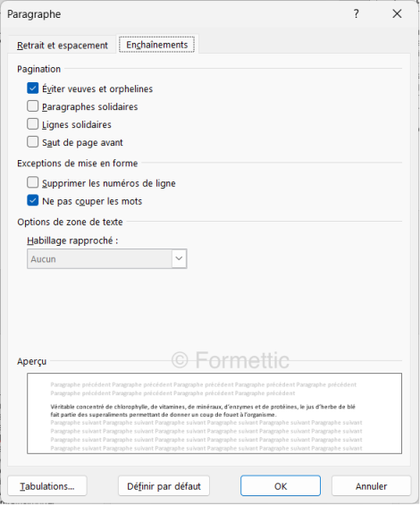Check Supprimer les numéros de ligne
This screenshot has height=506, width=420.
click(x=32, y=182)
